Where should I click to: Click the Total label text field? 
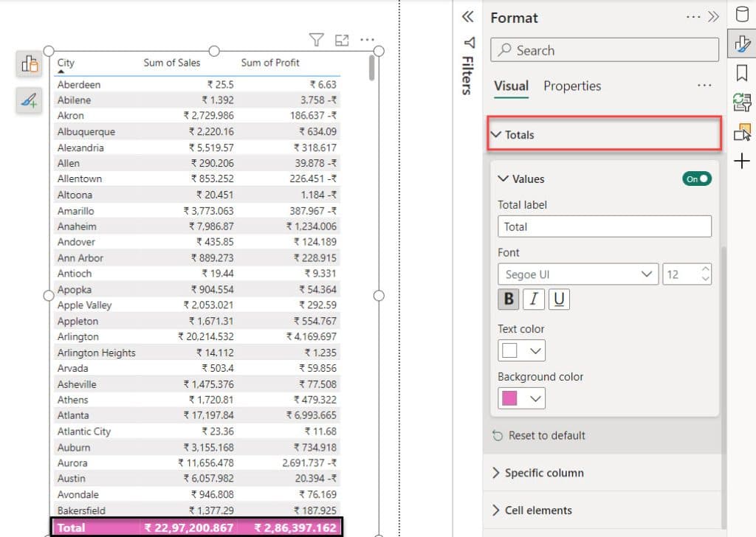604,226
